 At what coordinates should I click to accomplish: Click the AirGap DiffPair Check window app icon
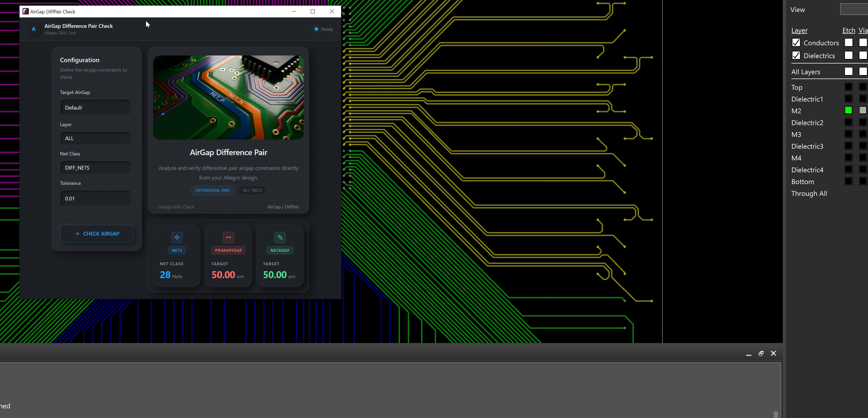[x=26, y=12]
